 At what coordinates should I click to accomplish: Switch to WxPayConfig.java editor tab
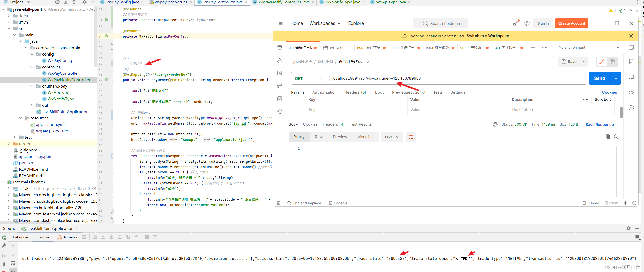(x=123, y=2)
